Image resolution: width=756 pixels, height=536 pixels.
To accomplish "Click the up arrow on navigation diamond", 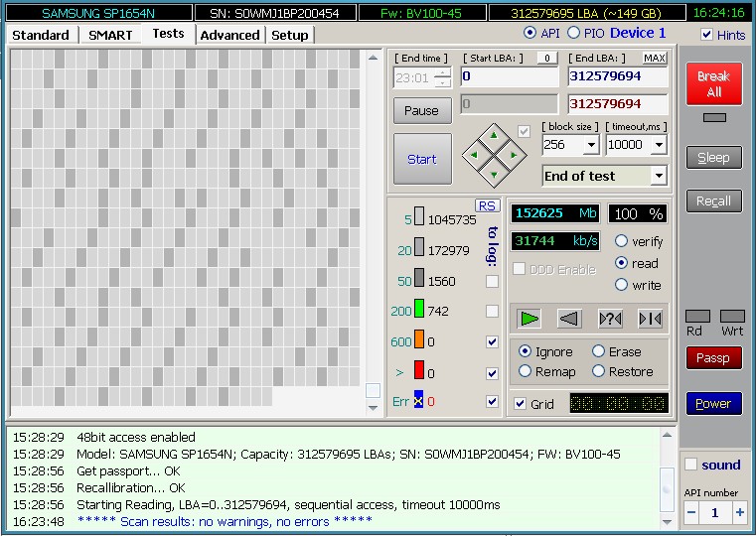I will tap(494, 136).
